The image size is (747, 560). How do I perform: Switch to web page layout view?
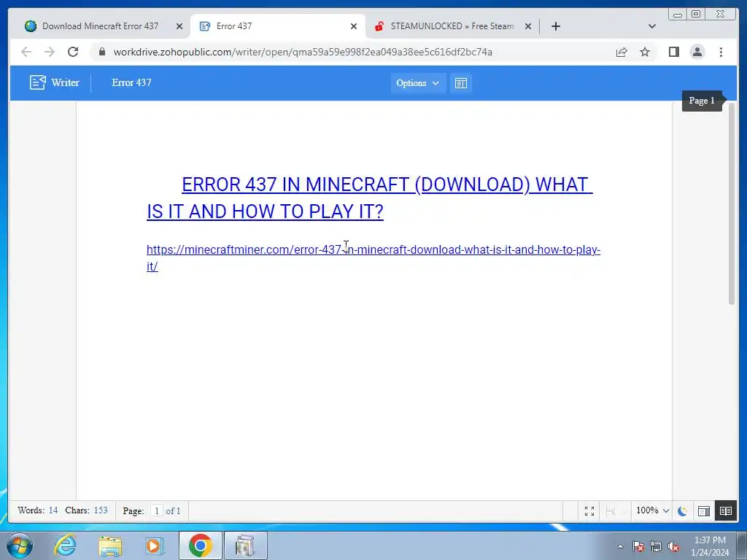click(x=704, y=511)
